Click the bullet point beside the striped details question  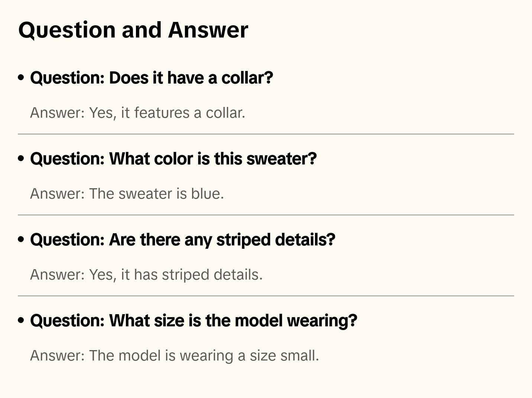pos(21,240)
